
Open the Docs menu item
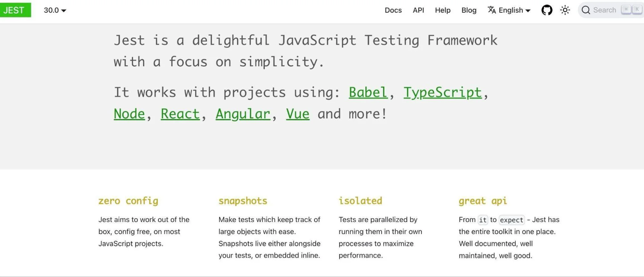click(393, 10)
